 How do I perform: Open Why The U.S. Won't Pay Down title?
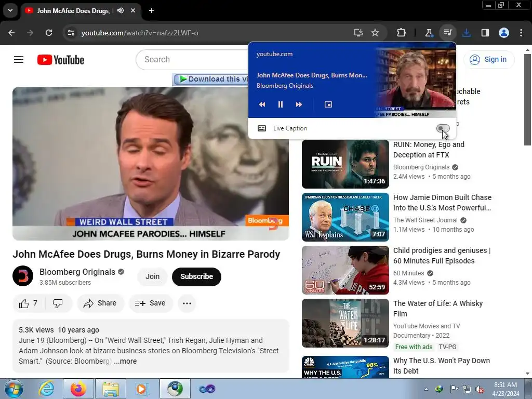[442, 366]
